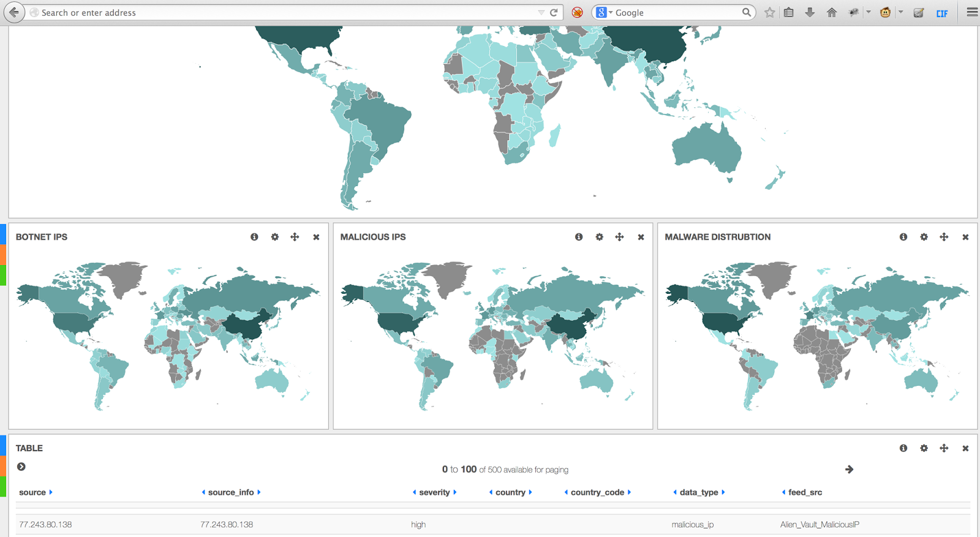Screen dimensions: 980x537
Task: Go to the browser home page
Action: pyautogui.click(x=832, y=12)
